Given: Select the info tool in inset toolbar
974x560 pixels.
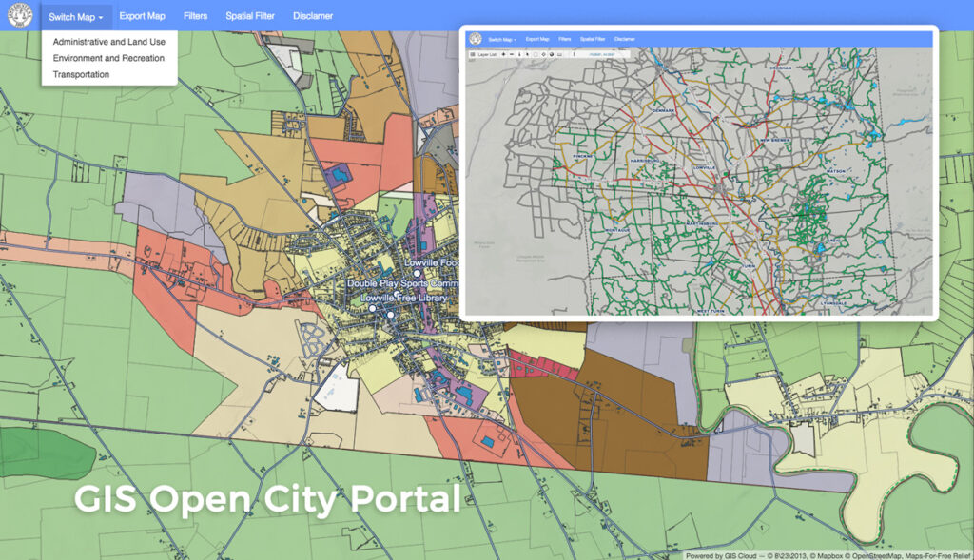Looking at the screenshot, I should tap(519, 54).
